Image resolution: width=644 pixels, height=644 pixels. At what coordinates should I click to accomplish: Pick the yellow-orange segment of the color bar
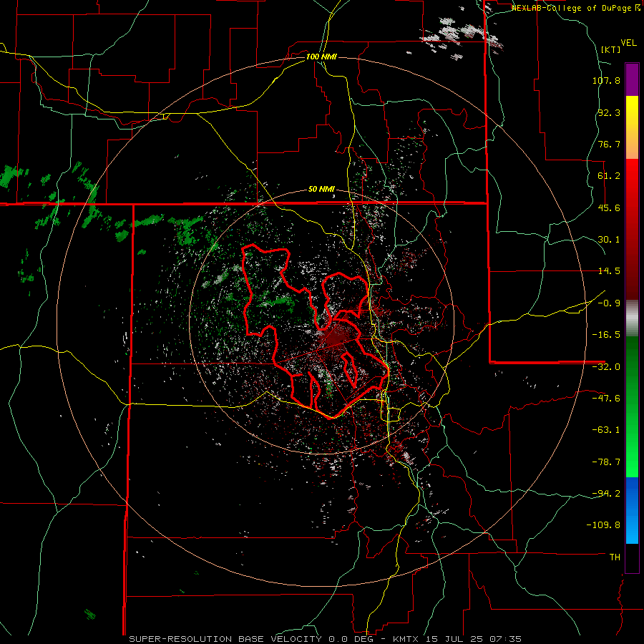632,127
